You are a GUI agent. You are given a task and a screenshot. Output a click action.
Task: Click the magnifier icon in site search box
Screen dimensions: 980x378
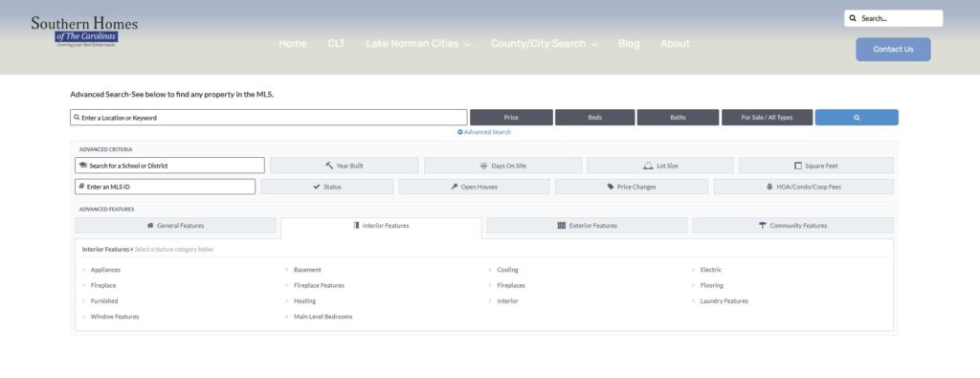point(853,18)
